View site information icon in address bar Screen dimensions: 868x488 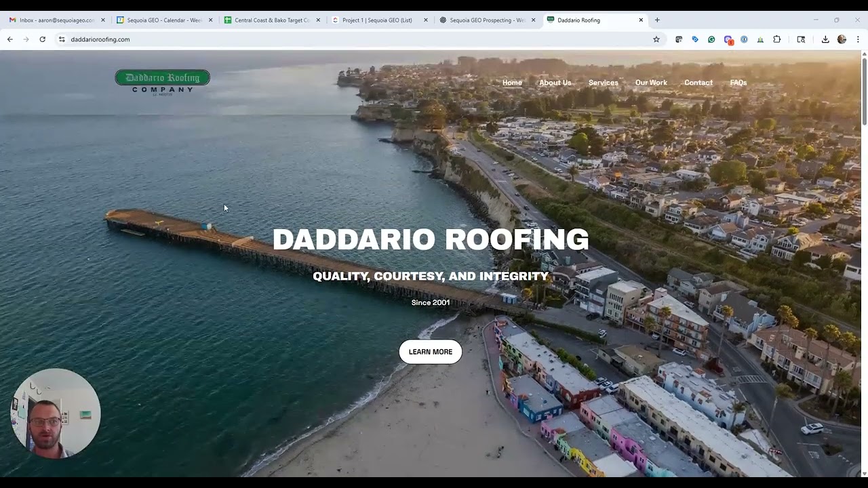(62, 39)
